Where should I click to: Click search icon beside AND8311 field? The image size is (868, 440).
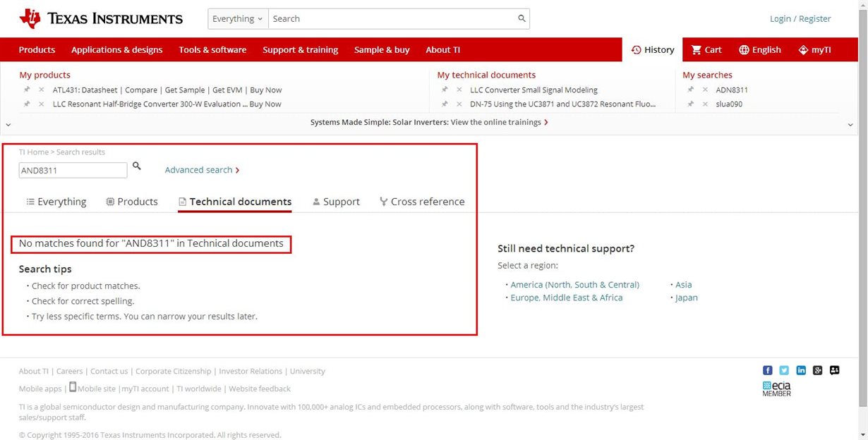(137, 166)
